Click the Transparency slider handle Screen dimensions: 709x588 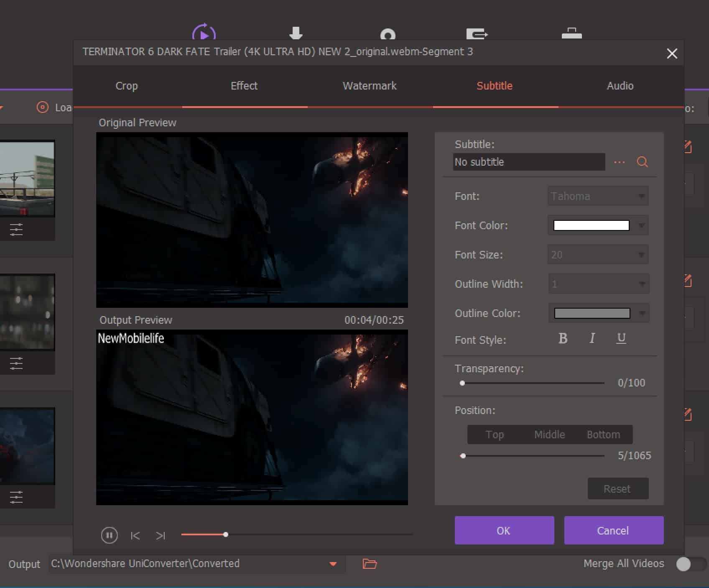coord(462,383)
